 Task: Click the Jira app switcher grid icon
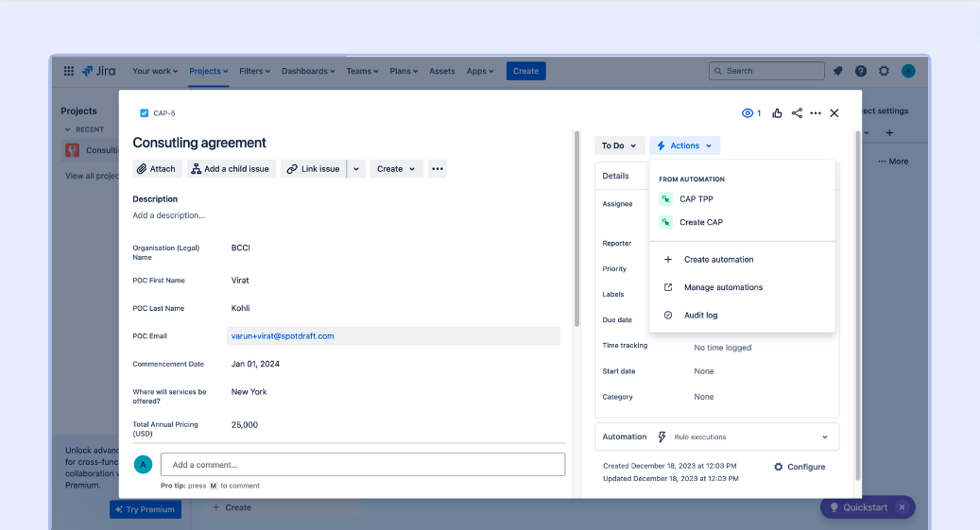coord(69,71)
